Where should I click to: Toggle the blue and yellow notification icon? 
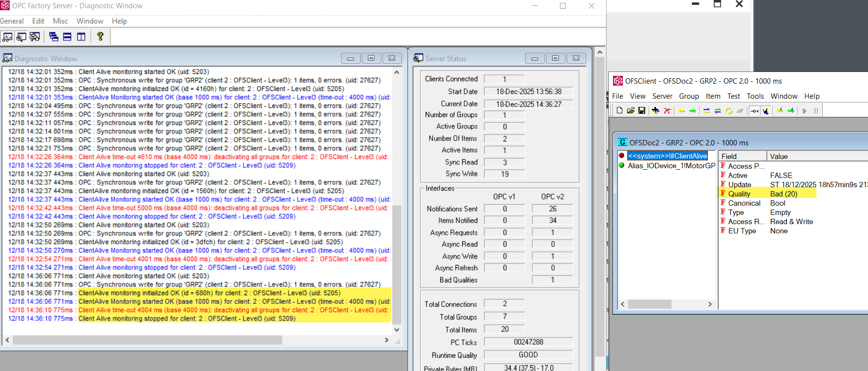(765, 110)
